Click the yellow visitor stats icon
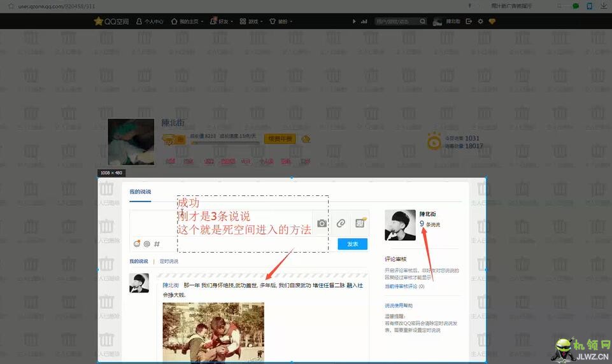Screen dimensions: 612x364 click(x=434, y=141)
